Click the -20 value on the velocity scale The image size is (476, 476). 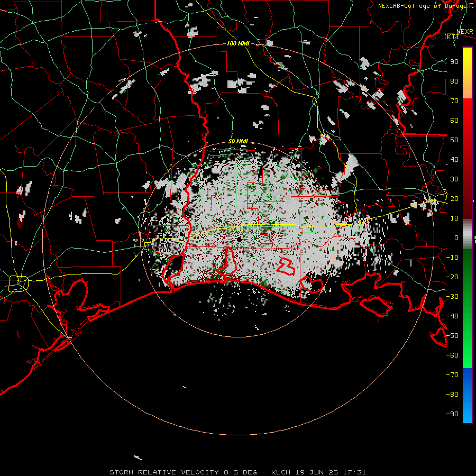(452, 277)
